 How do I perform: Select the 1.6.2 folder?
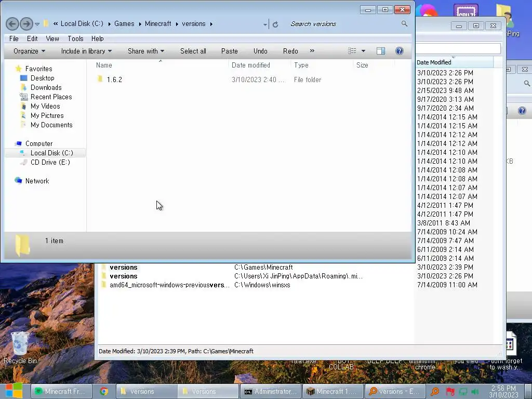pos(114,79)
